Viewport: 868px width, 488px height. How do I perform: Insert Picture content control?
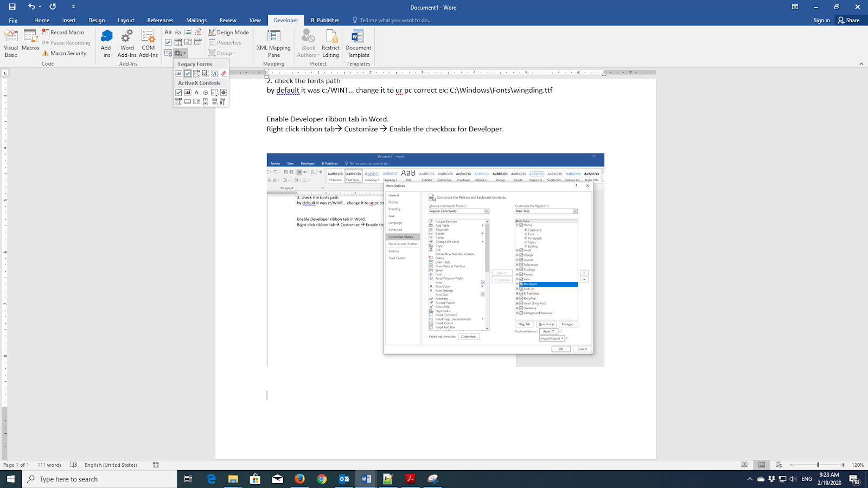tap(188, 32)
